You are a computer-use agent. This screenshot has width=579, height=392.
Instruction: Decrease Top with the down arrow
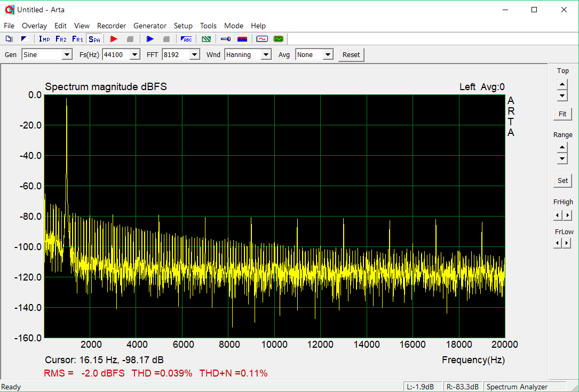pos(562,96)
